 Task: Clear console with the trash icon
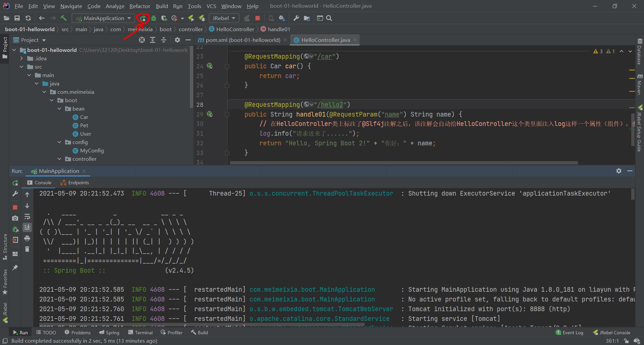[x=27, y=249]
